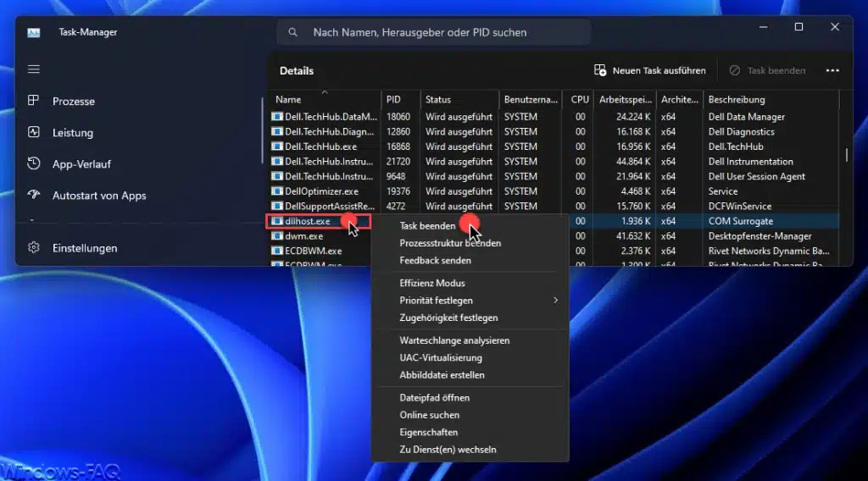Select Dateipfad öffnen menu entry
Image resolution: width=868 pixels, height=481 pixels.
[x=435, y=397]
